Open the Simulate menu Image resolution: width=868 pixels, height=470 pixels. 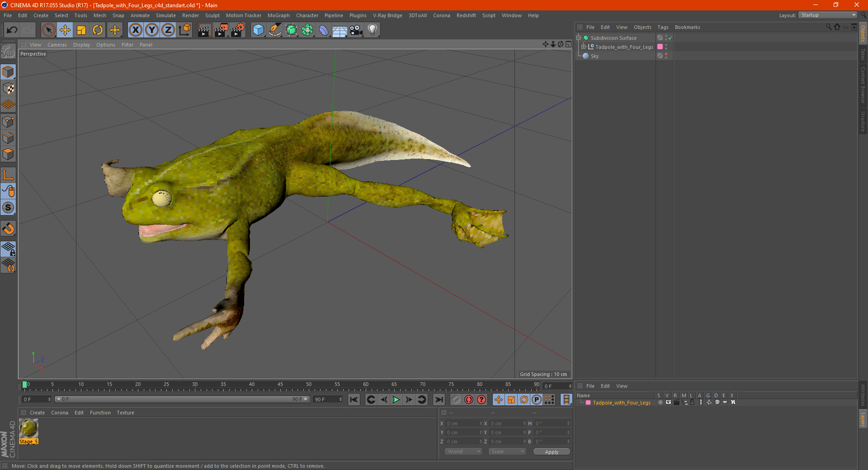pos(166,15)
